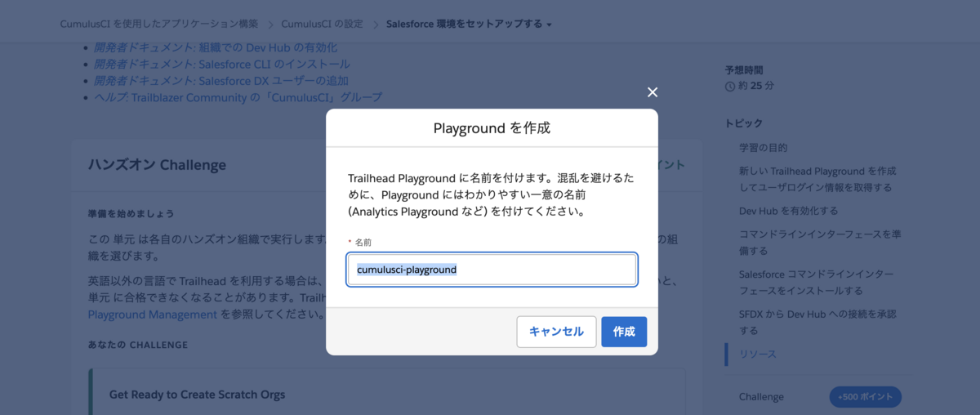The width and height of the screenshot is (980, 415).
Task: Click Get Ready to Create Scratch Orgs text
Action: click(198, 395)
